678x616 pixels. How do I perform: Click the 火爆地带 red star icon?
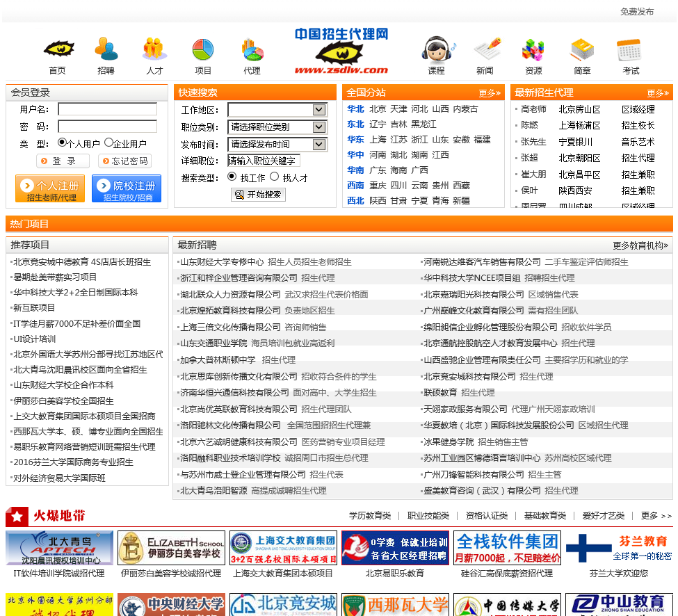[17, 516]
